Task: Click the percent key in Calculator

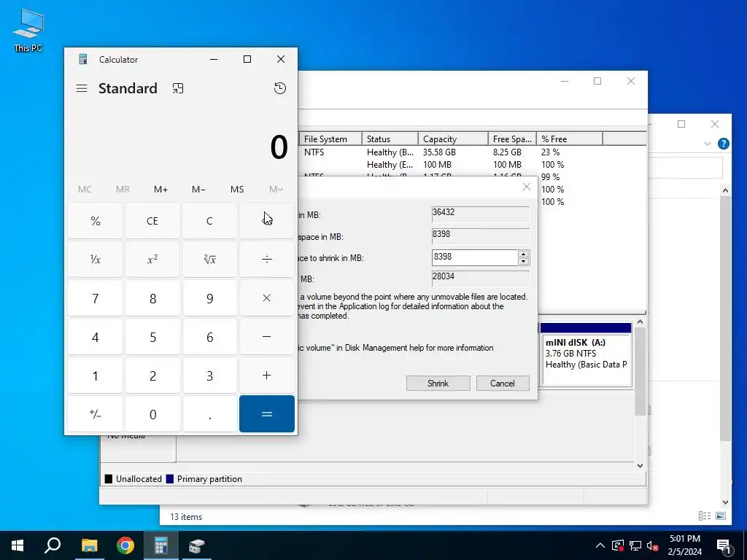Action: pos(96,220)
